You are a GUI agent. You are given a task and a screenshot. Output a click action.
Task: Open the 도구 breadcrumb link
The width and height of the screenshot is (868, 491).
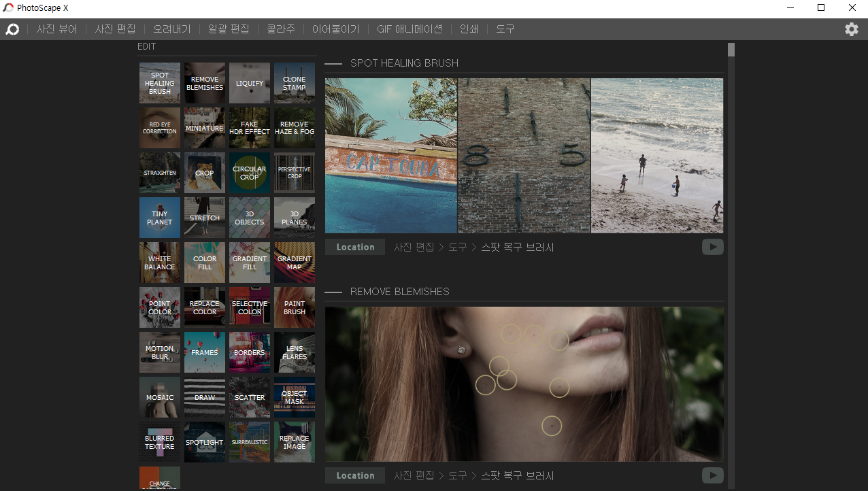458,247
